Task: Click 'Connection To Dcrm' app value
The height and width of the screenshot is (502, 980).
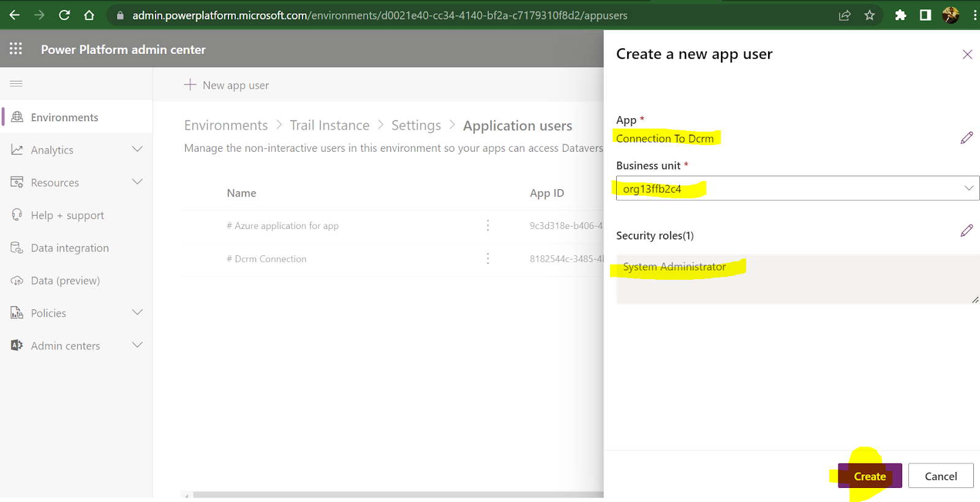Action: [x=665, y=138]
